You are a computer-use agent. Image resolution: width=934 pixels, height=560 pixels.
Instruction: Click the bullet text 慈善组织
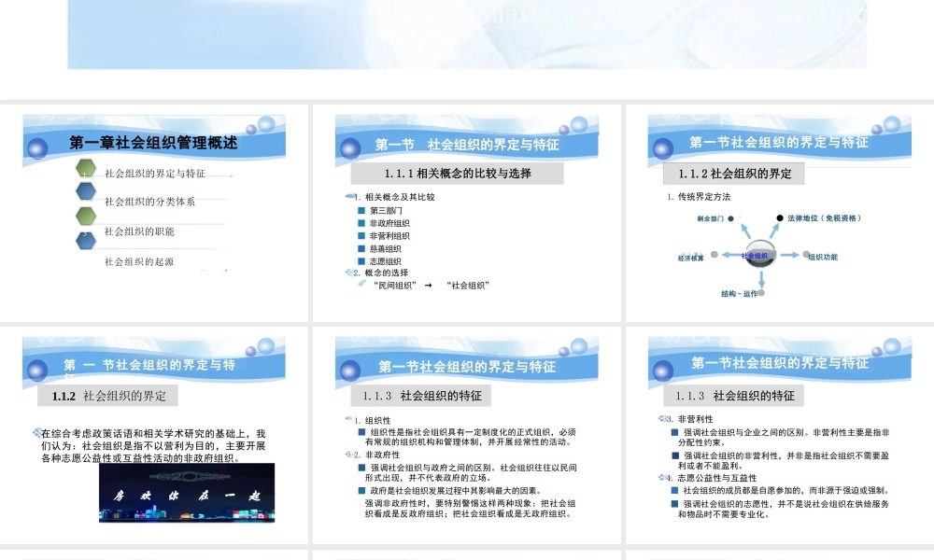[386, 249]
